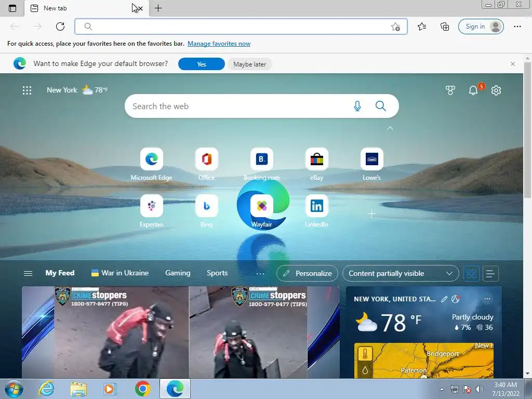Dismiss the default browser prompt bar
The height and width of the screenshot is (399, 532).
[513, 64]
